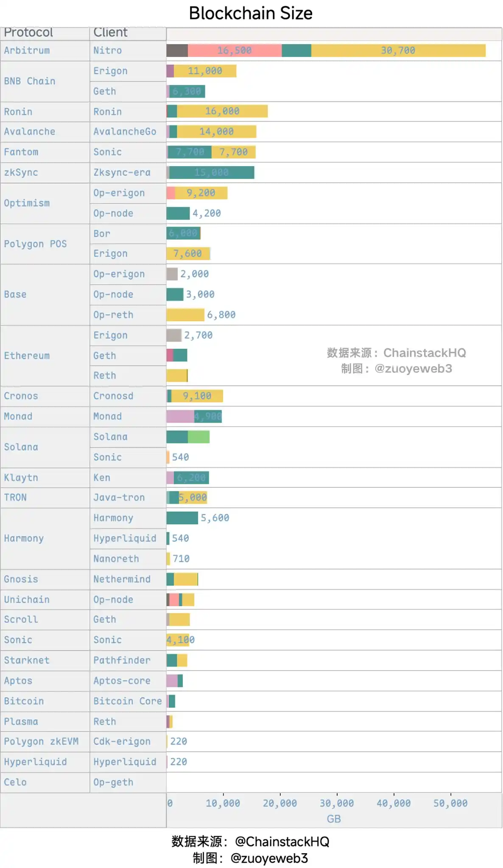Select the yellow 16,000 Ronin bar segment
503x868 pixels.
(222, 111)
